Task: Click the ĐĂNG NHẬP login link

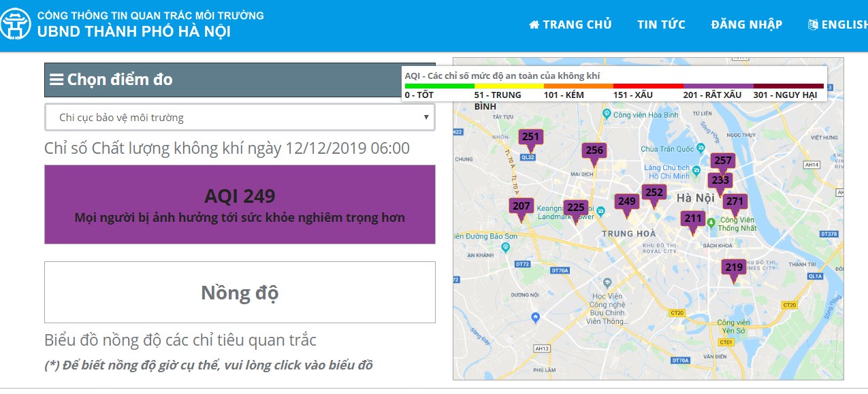Action: point(746,24)
